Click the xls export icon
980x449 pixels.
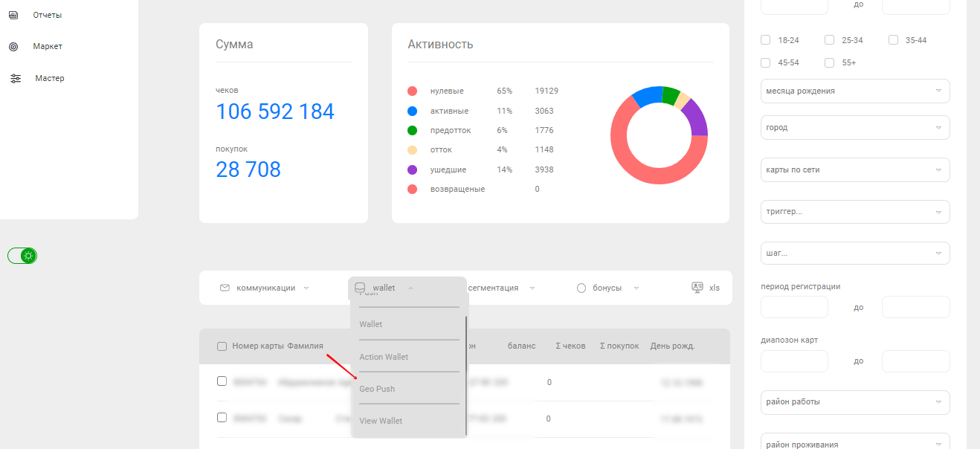pos(697,287)
